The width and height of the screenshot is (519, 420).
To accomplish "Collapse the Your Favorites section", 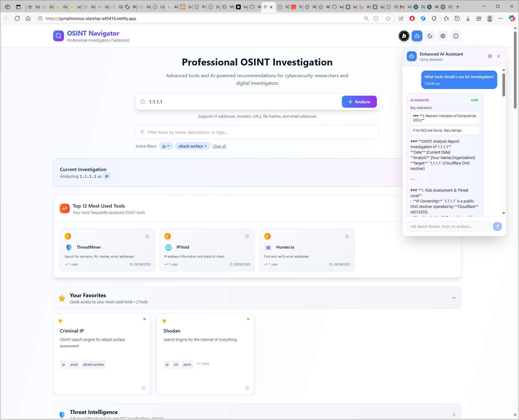I will tap(454, 298).
